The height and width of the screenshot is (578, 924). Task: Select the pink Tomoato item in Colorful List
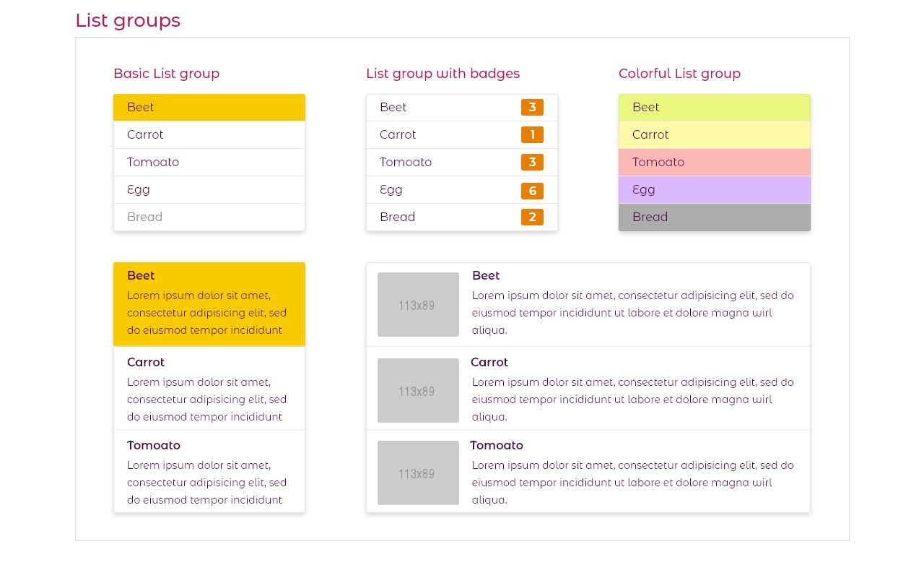[x=715, y=163]
